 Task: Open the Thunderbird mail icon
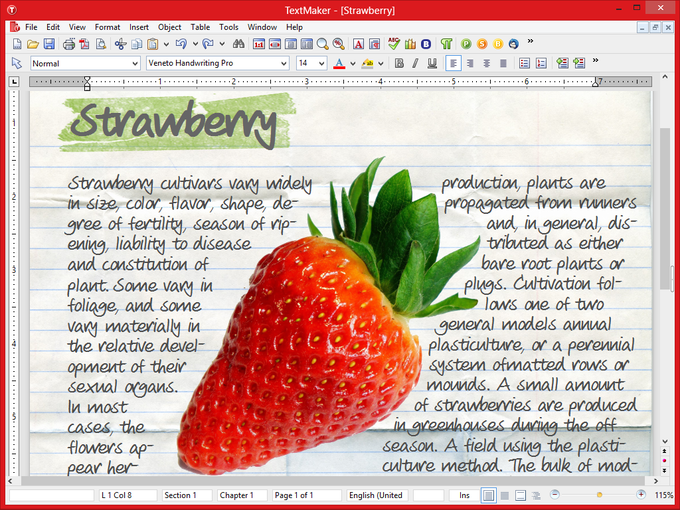(x=514, y=44)
